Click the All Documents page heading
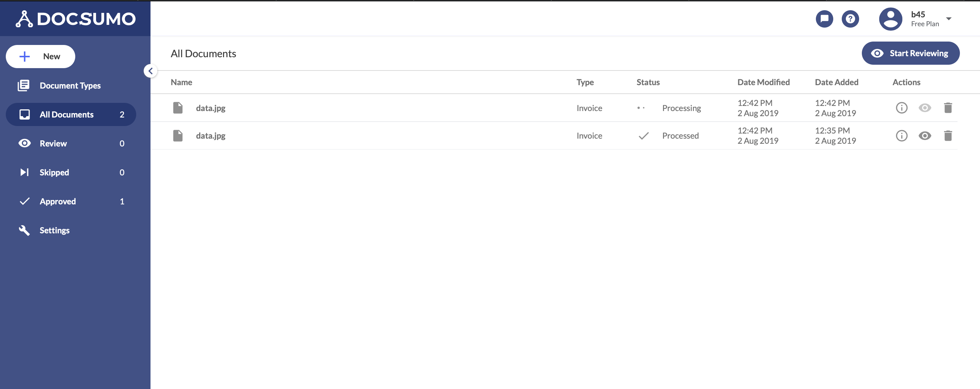 (x=203, y=54)
